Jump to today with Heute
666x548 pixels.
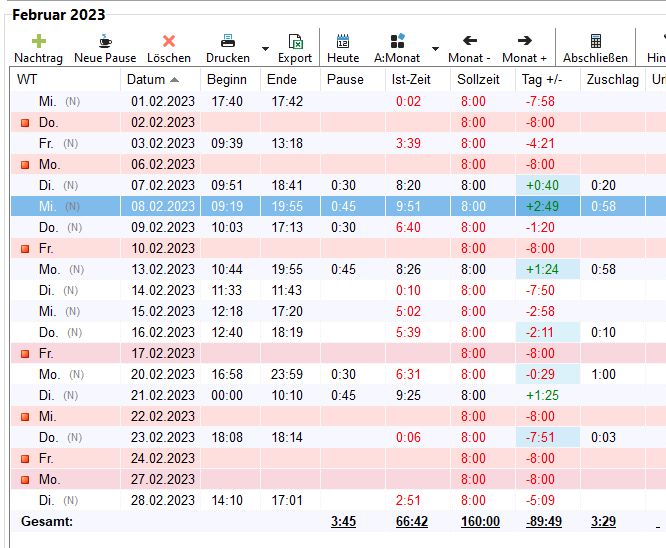(x=343, y=42)
